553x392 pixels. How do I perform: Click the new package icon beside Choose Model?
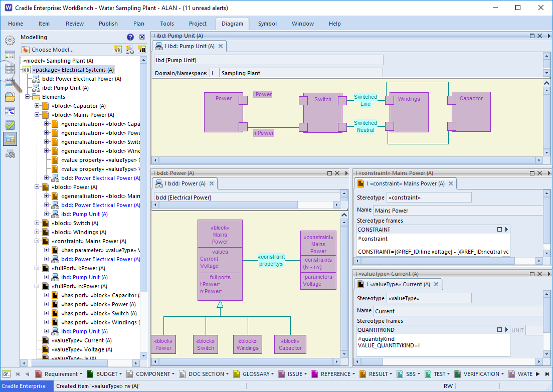[x=118, y=50]
